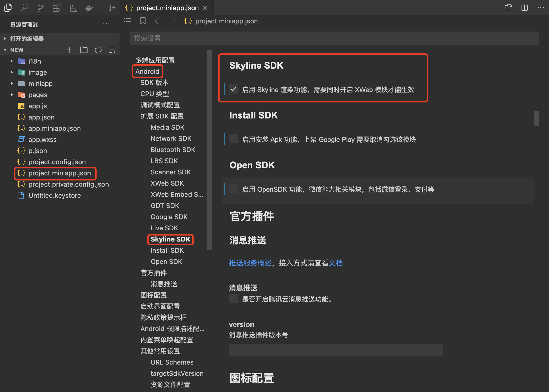Open project.config.json in explorer

coord(57,162)
